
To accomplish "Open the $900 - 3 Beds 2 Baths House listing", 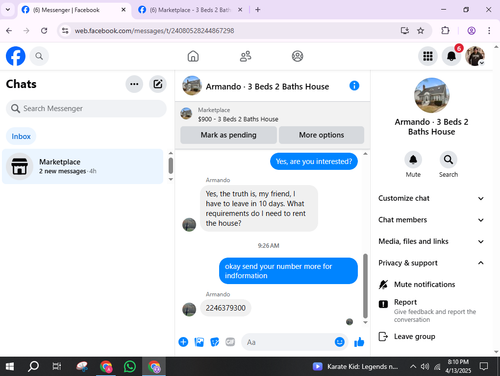I will [238, 119].
